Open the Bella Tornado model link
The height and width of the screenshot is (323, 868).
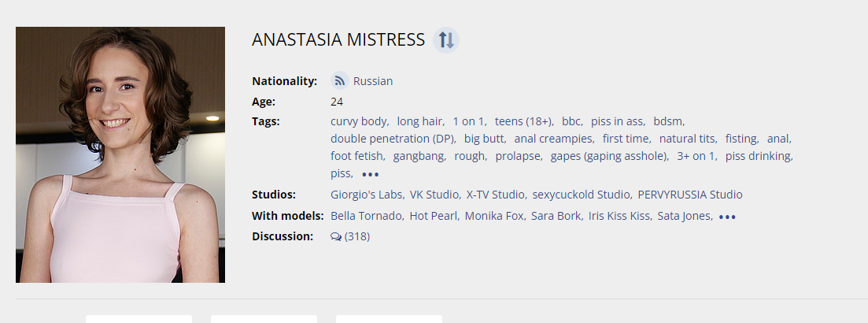tap(365, 216)
